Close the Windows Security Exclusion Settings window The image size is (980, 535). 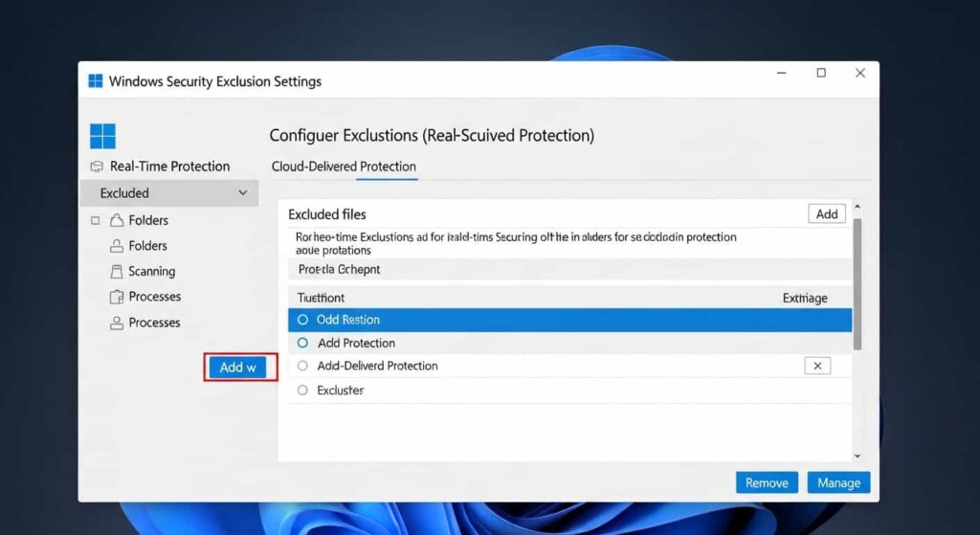[x=860, y=73]
